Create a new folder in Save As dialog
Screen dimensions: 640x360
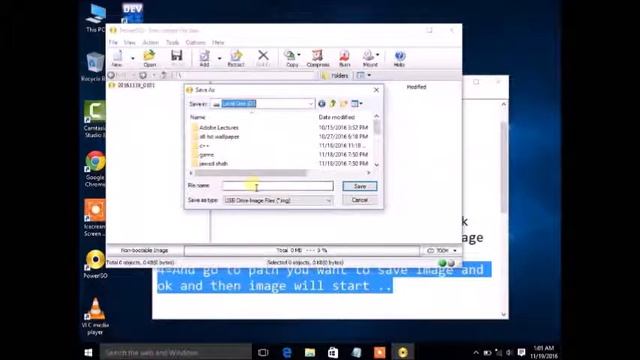[344, 104]
